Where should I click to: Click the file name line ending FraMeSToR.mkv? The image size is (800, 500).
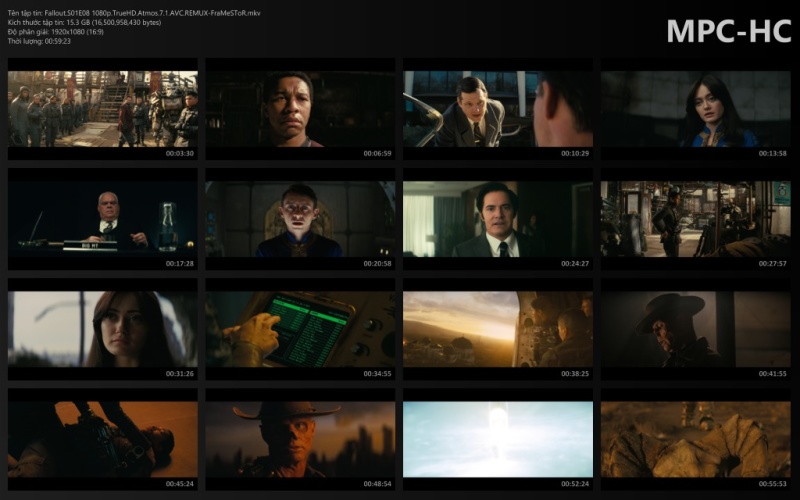(134, 13)
